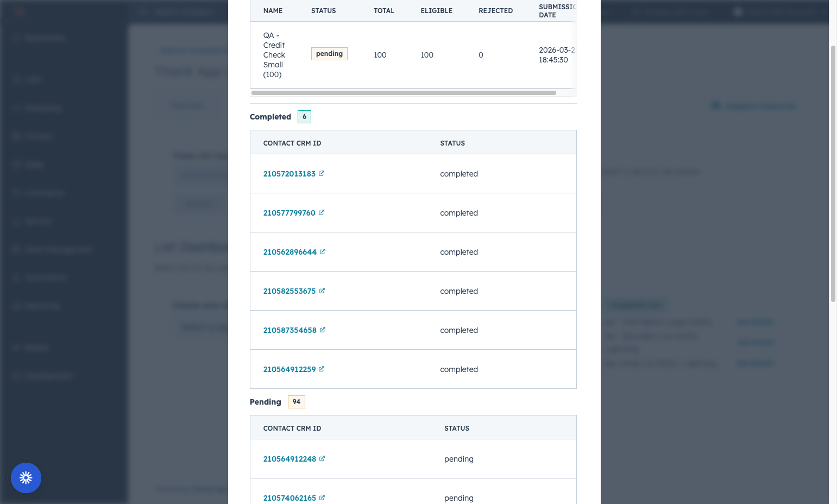Click external link icon next to 210574062165
The image size is (837, 504).
pyautogui.click(x=322, y=497)
